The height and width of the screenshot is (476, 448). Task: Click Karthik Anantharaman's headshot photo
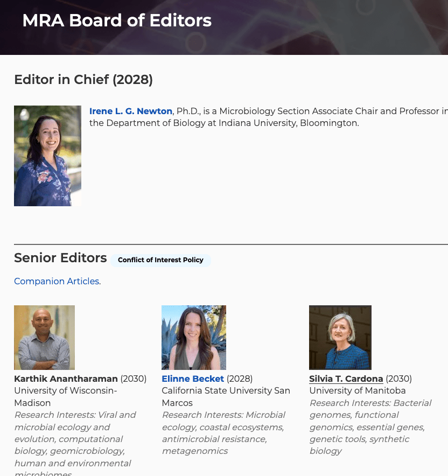click(44, 338)
